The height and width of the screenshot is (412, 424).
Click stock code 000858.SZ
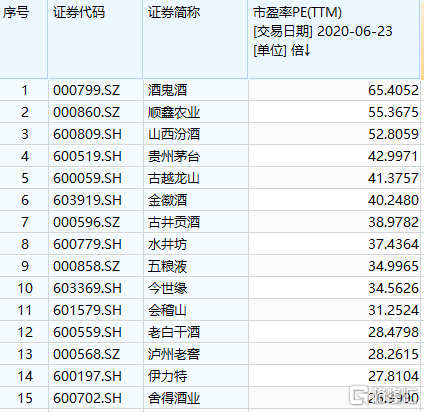point(86,266)
